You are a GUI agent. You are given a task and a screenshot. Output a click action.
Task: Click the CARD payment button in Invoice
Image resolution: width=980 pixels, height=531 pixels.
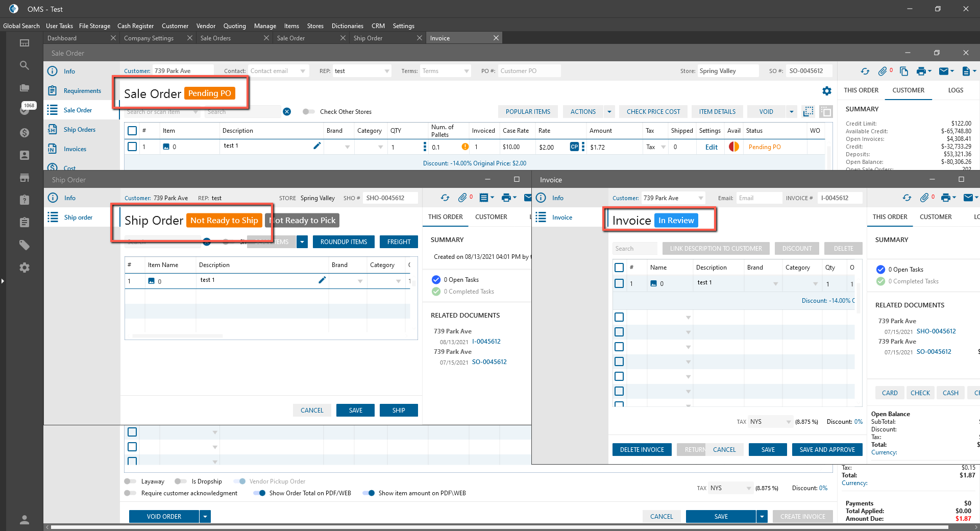click(890, 393)
